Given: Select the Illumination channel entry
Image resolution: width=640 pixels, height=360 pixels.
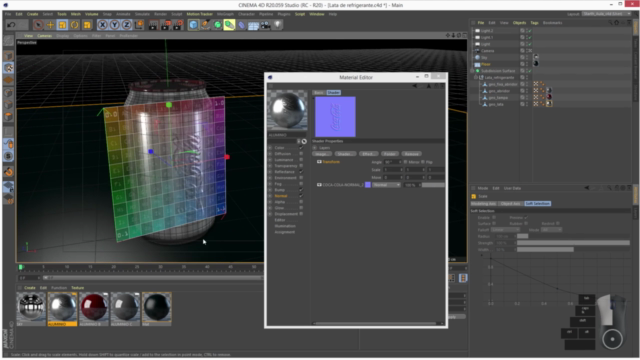Looking at the screenshot, I should point(285,226).
